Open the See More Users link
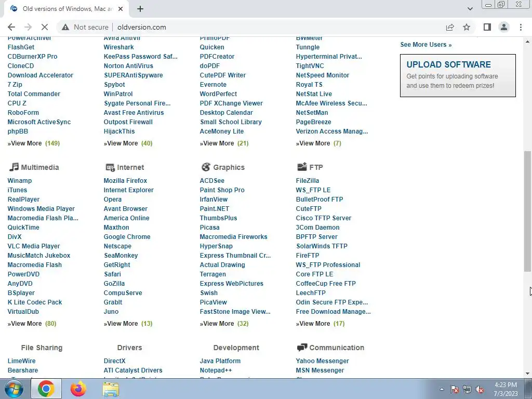 pos(426,45)
